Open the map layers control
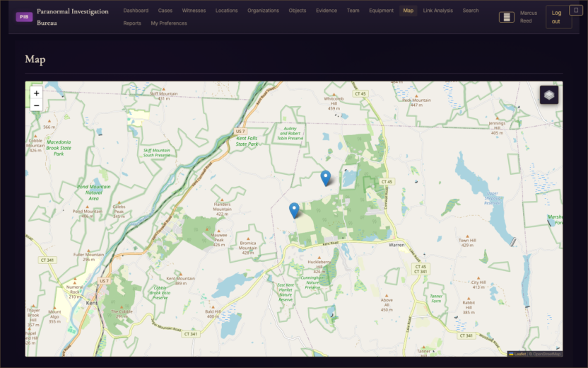The image size is (588, 368). point(549,95)
